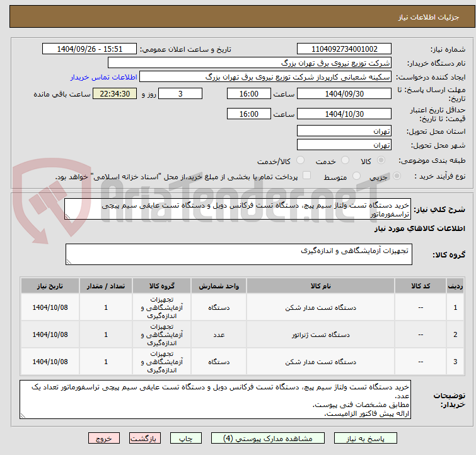
Task: Click the requester field سکینه شعبانی
Action: (x=265, y=77)
